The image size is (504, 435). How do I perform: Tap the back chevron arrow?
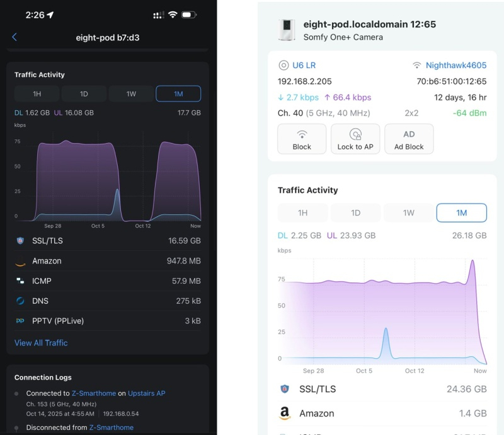pyautogui.click(x=14, y=37)
